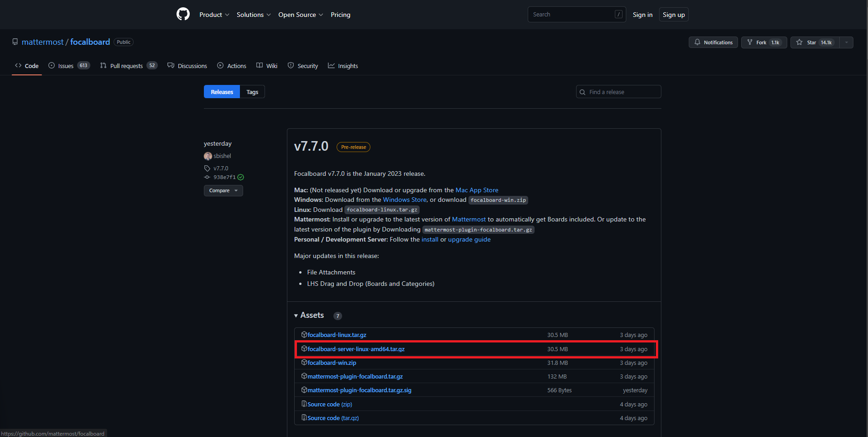This screenshot has height=437, width=868.
Task: Switch to the Tags view
Action: point(252,92)
